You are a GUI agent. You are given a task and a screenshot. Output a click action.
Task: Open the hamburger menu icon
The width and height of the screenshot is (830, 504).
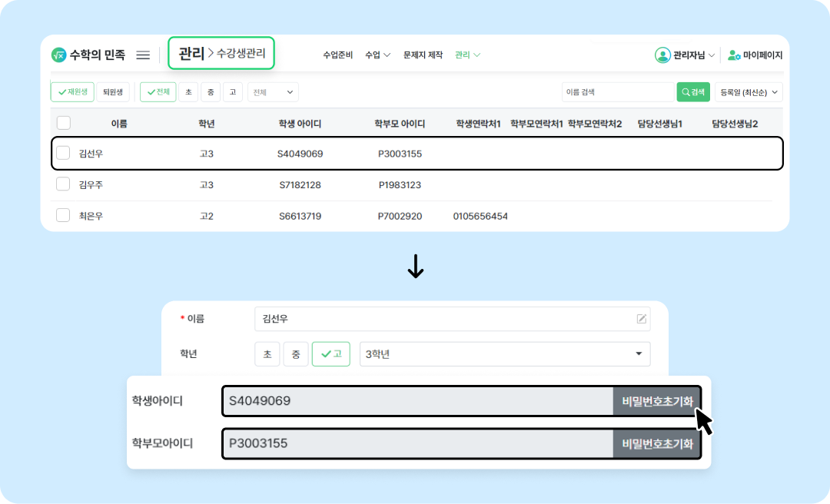tap(143, 55)
